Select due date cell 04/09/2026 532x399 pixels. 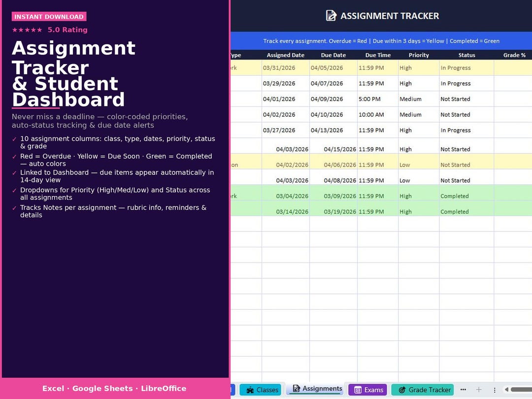pos(333,99)
